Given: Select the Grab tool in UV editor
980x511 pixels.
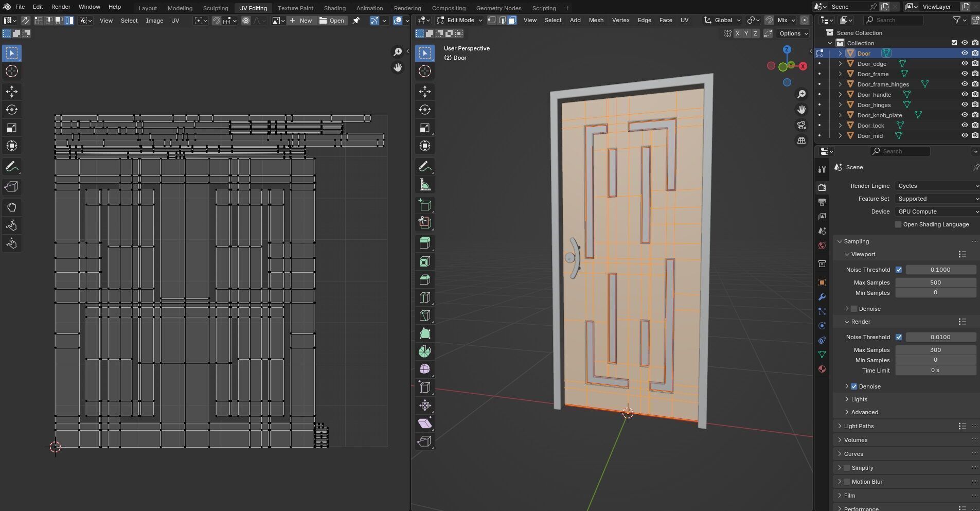Looking at the screenshot, I should tap(12, 207).
